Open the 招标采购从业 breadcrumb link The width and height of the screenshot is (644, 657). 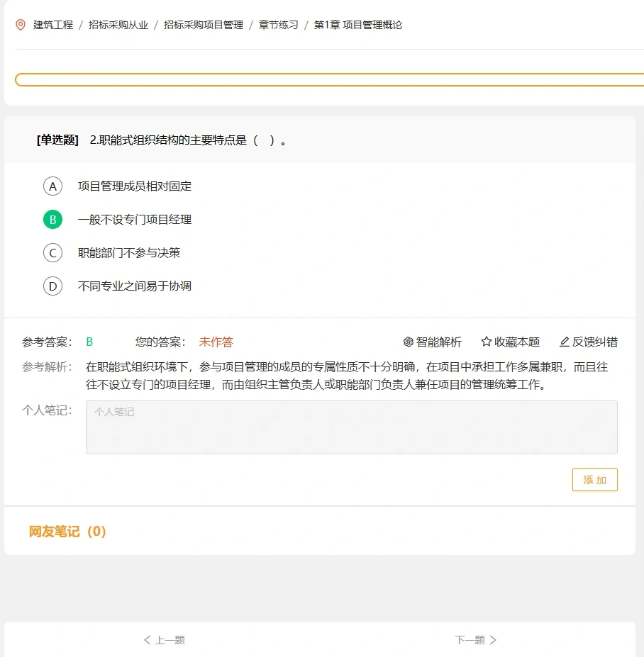tap(118, 23)
